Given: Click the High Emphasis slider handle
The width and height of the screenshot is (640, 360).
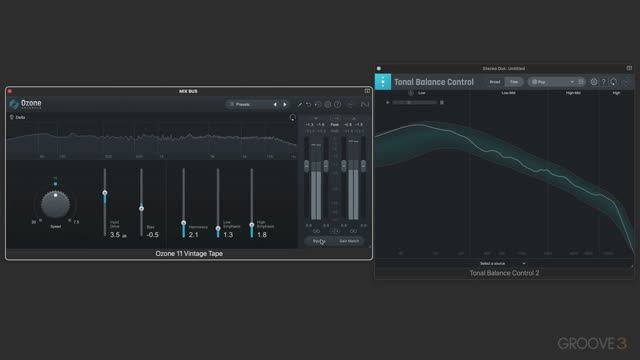Looking at the screenshot, I should tap(252, 225).
